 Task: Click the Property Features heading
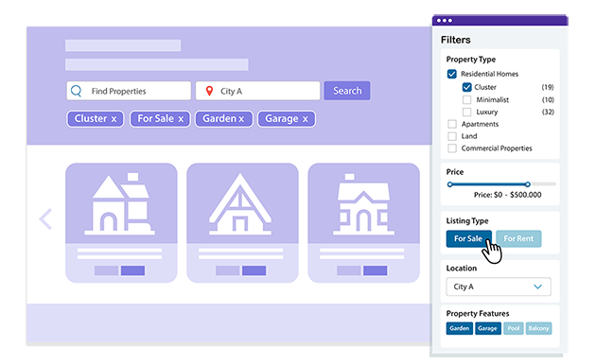point(478,314)
